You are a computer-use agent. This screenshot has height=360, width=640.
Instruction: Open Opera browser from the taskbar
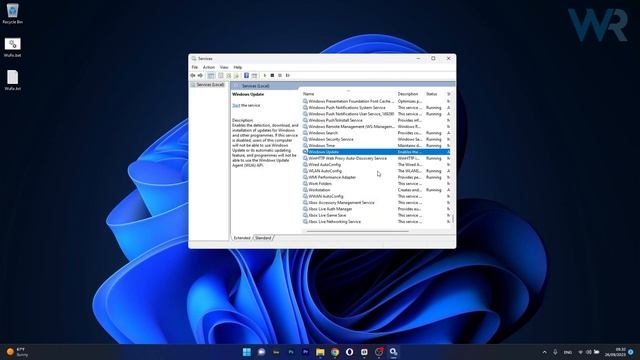pyautogui.click(x=349, y=352)
